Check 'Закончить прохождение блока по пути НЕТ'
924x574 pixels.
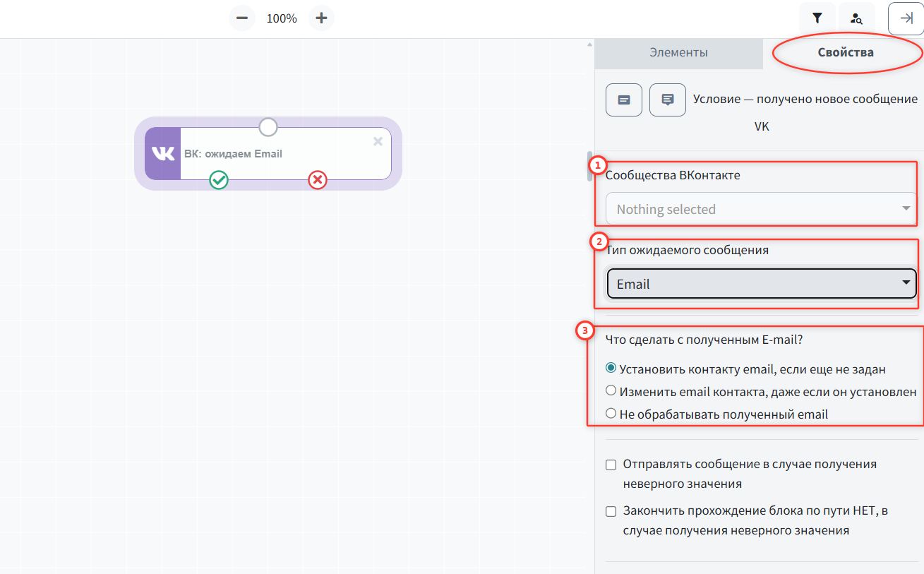click(611, 511)
